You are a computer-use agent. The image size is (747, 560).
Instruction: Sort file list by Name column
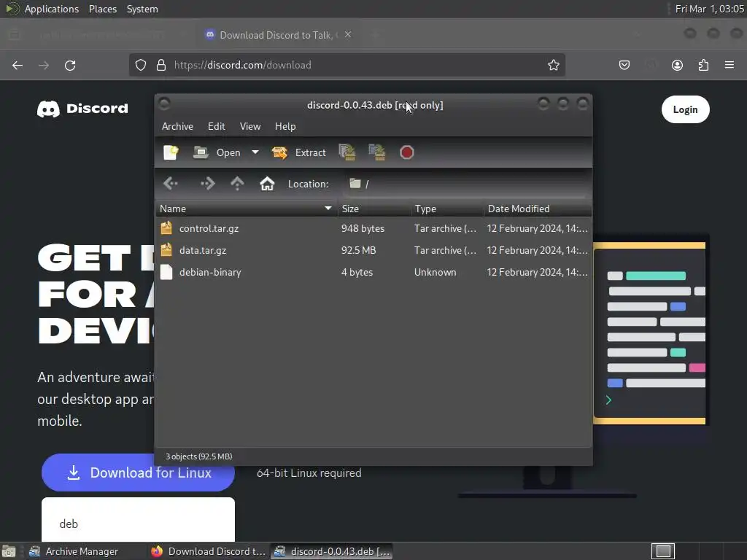pos(246,209)
